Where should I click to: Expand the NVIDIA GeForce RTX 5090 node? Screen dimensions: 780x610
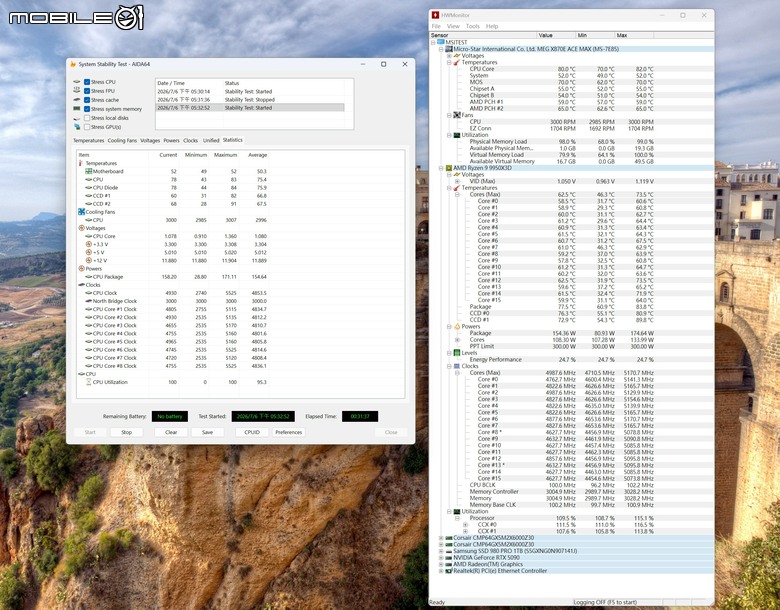441,558
